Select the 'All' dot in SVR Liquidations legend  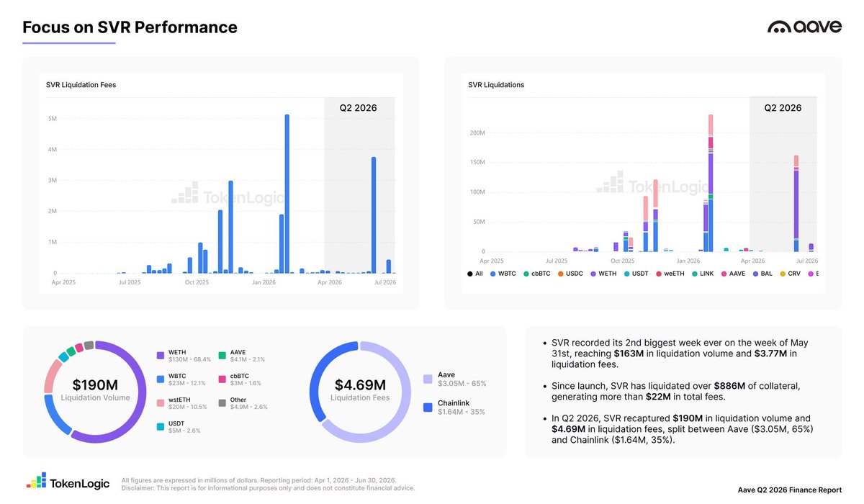pyautogui.click(x=470, y=274)
